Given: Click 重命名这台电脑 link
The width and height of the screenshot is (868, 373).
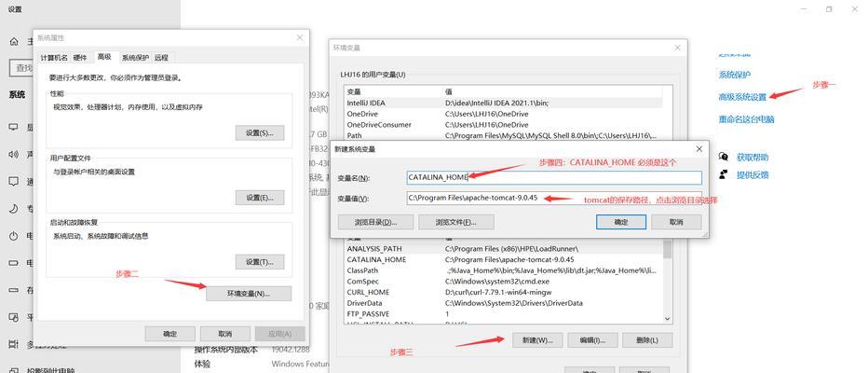Looking at the screenshot, I should [x=746, y=119].
